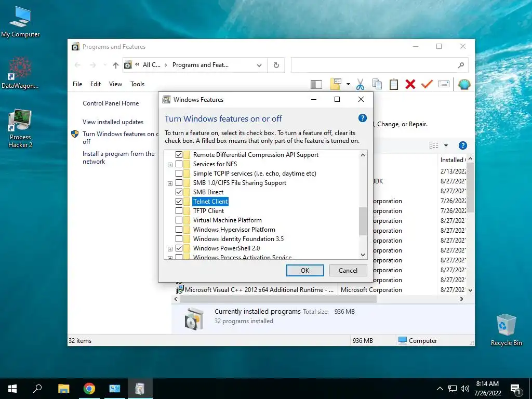This screenshot has width=532, height=399.
Task: Uncheck SMB Direct feature
Action: pos(179,192)
